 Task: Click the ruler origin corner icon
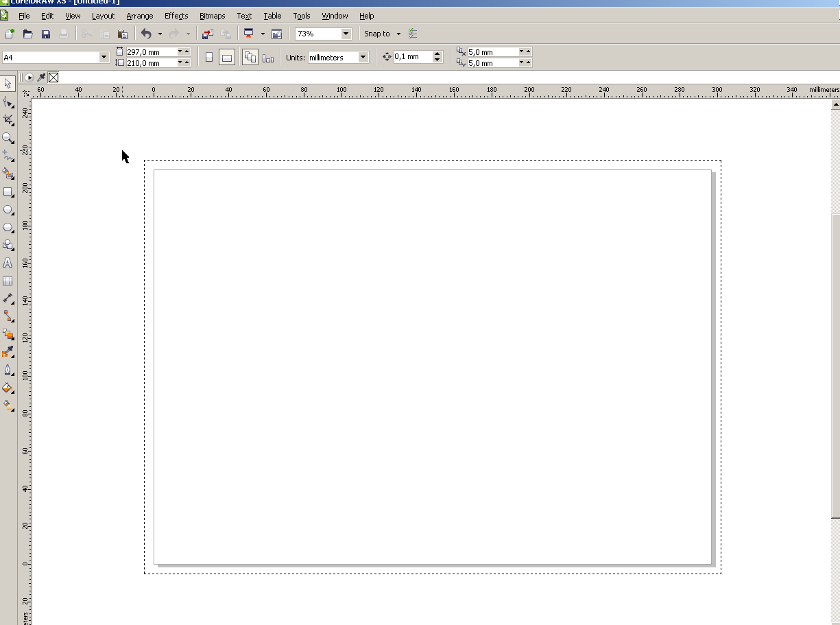pyautogui.click(x=26, y=92)
